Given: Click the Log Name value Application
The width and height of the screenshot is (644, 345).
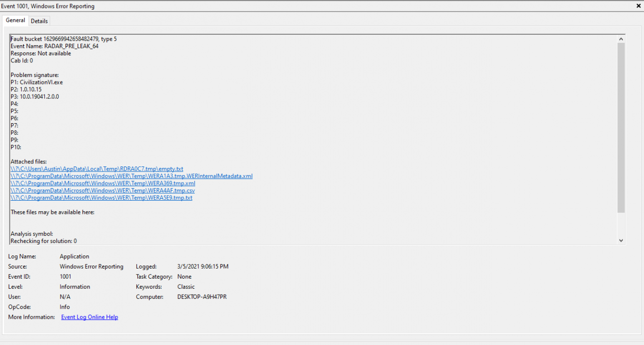Looking at the screenshot, I should tap(74, 256).
